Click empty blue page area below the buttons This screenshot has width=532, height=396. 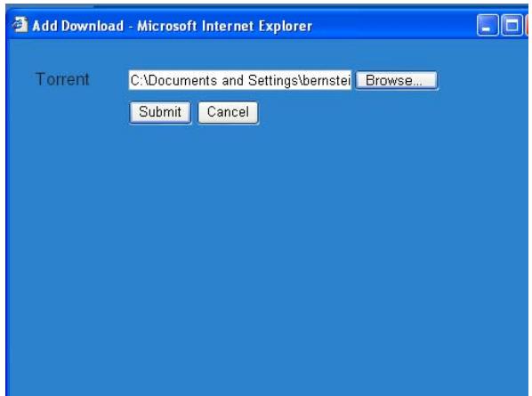click(x=266, y=258)
